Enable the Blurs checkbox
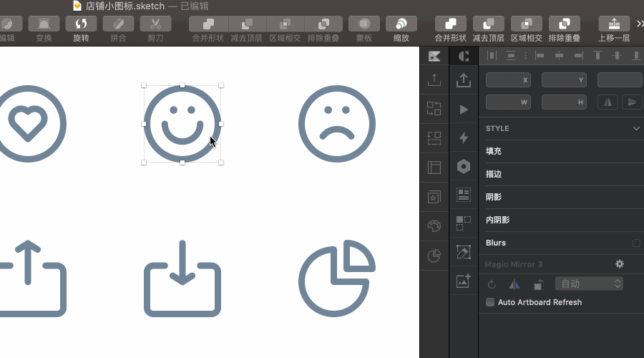Screen dimensions: 644x358 (636, 243)
